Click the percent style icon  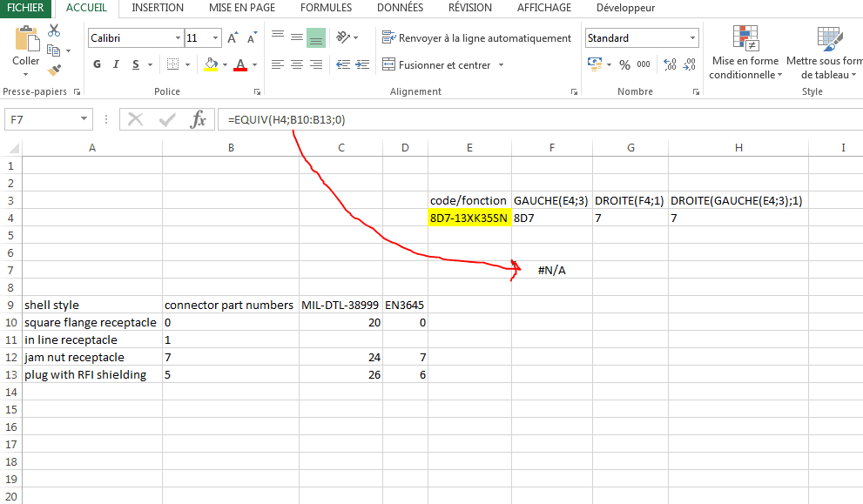click(624, 65)
